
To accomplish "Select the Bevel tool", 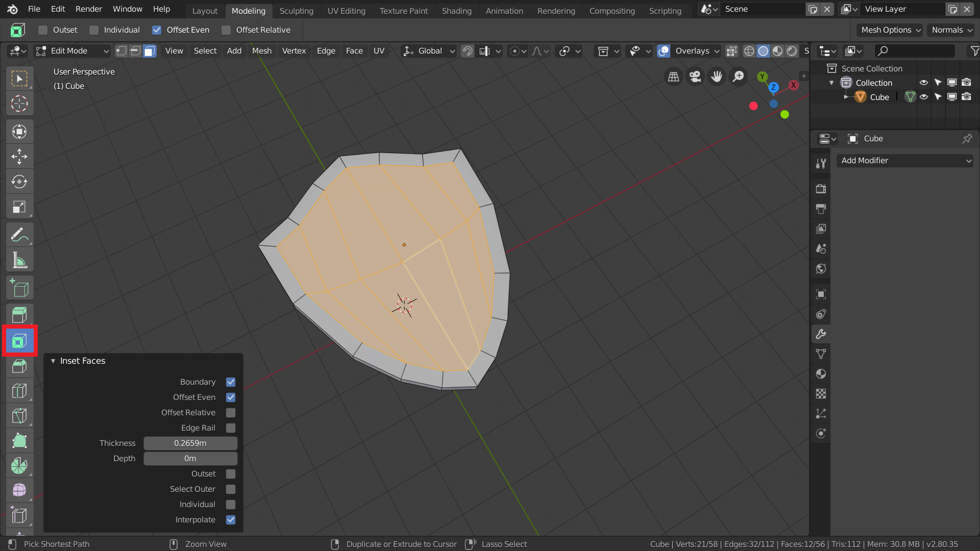I will pyautogui.click(x=19, y=366).
